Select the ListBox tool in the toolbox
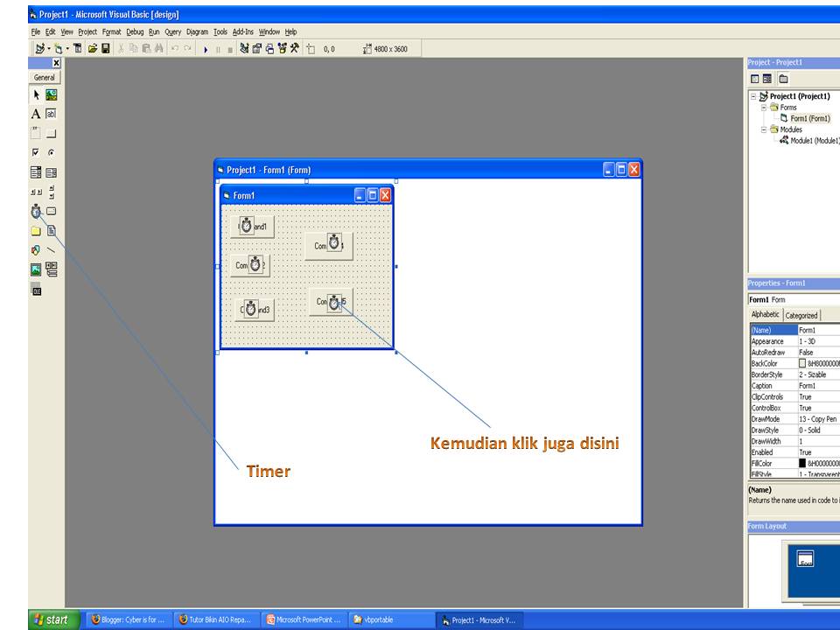Viewport: 840px width, 630px height. click(x=52, y=172)
